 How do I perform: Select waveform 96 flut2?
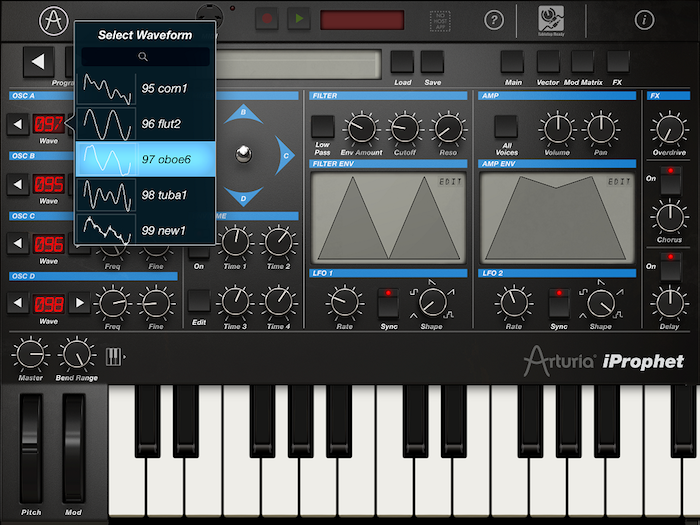(x=146, y=124)
